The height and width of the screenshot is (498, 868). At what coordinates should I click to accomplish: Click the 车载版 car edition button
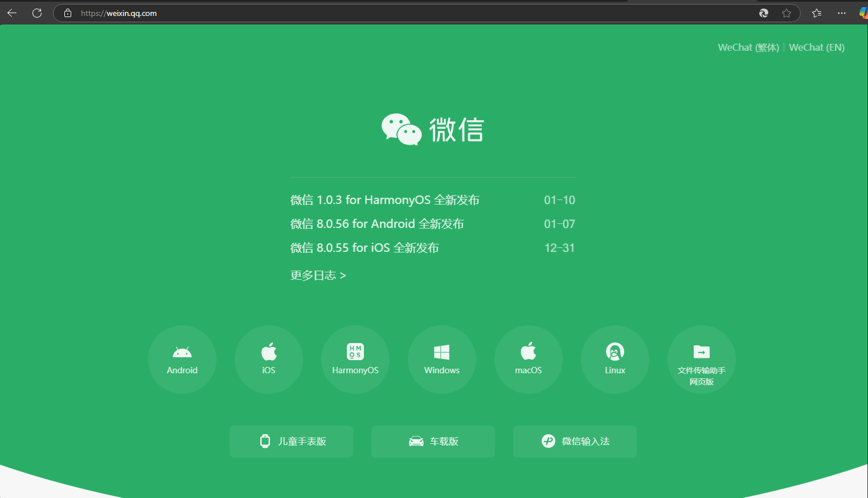click(433, 442)
